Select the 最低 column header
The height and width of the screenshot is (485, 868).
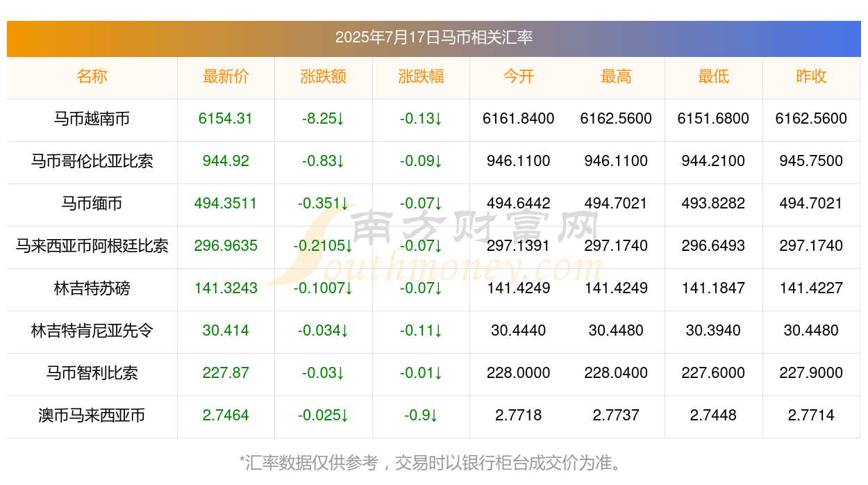713,76
